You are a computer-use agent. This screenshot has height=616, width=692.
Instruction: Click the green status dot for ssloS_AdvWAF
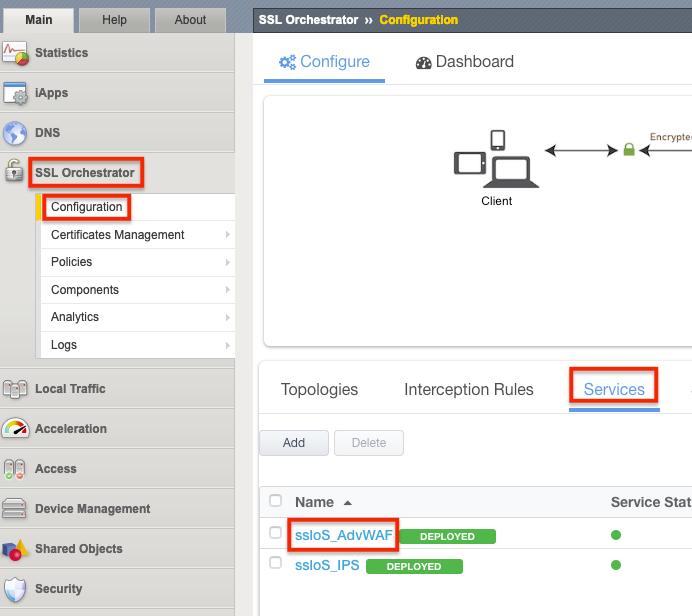coord(616,535)
